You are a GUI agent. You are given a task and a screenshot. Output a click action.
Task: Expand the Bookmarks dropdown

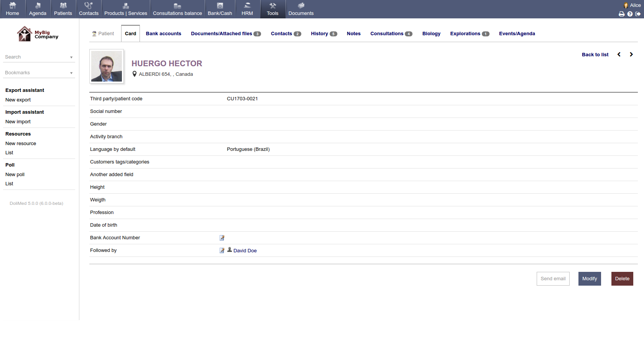[71, 73]
